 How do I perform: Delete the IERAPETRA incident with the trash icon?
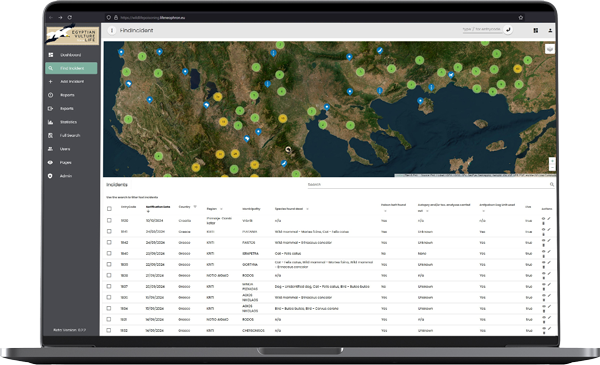(x=543, y=256)
